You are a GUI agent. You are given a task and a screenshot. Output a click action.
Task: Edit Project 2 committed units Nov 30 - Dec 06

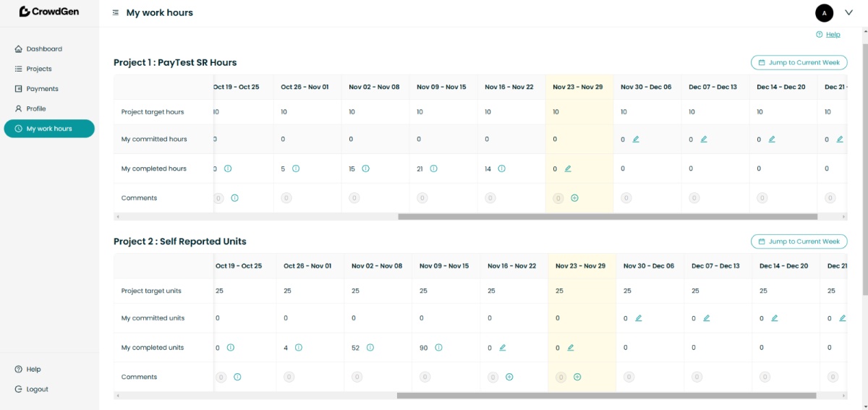(x=639, y=317)
